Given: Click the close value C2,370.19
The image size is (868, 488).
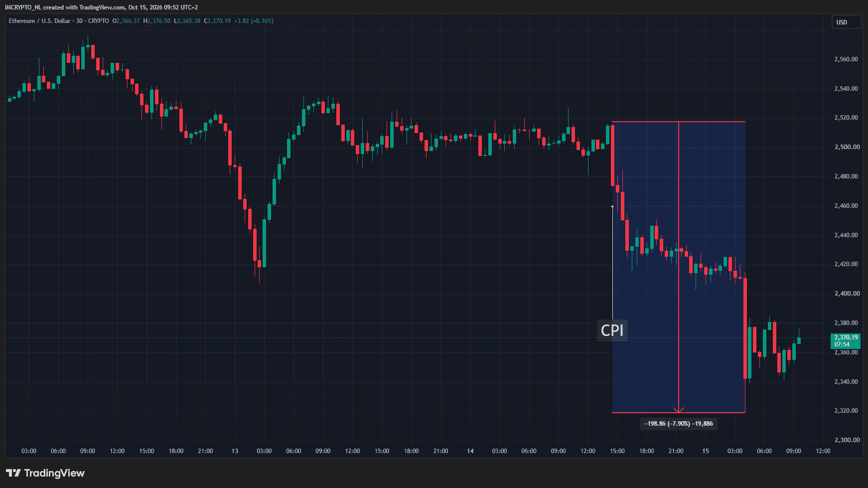Looking at the screenshot, I should pyautogui.click(x=218, y=21).
